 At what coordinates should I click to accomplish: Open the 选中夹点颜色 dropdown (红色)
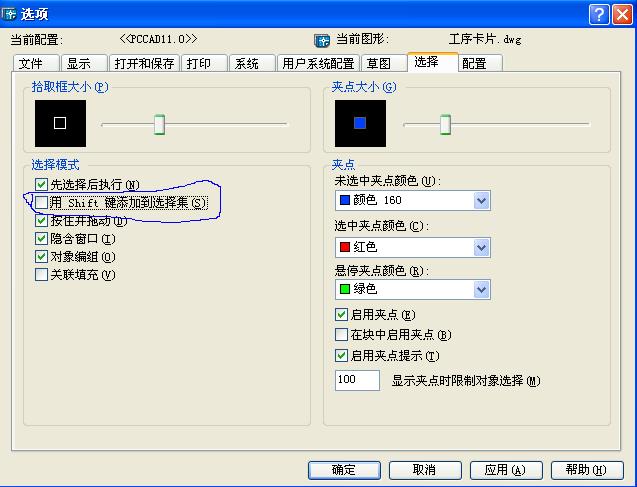coord(413,247)
